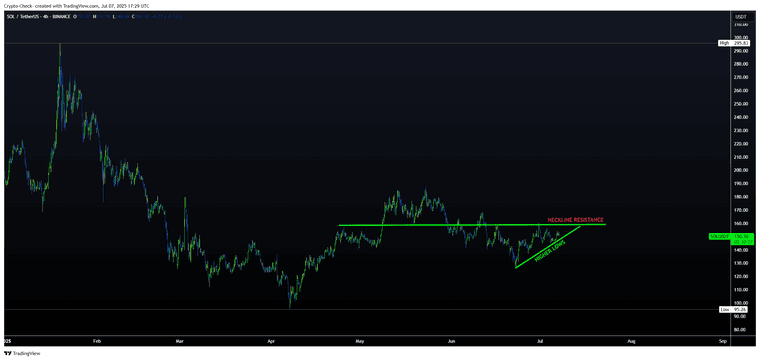Select the High 295.83 price label
Screen dimensions: 760x360
coord(734,43)
